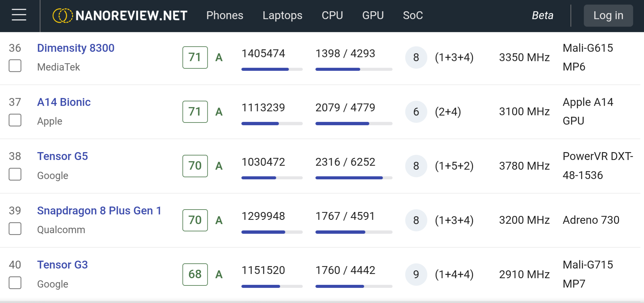Click the AnTuTu score 1299948
The width and height of the screenshot is (644, 303).
pyautogui.click(x=263, y=216)
